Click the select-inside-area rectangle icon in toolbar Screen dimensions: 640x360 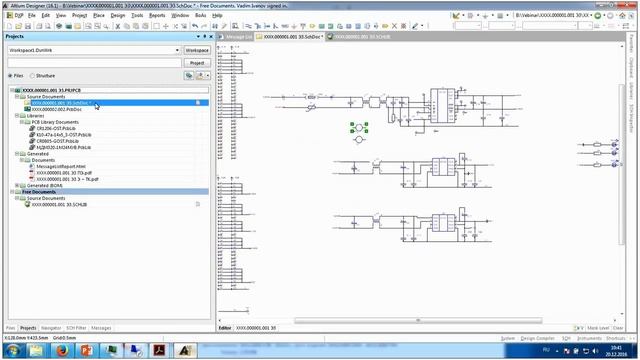click(156, 26)
